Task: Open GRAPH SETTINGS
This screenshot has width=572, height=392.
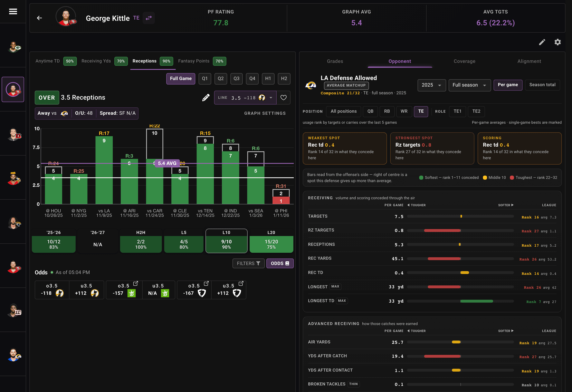Action: pos(265,113)
